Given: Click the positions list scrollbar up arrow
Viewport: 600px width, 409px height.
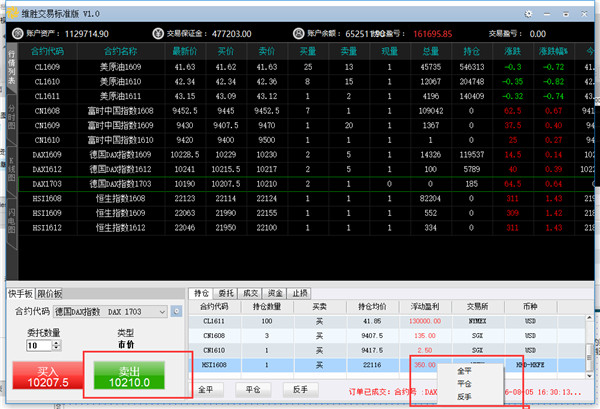Looking at the screenshot, I should [589, 318].
